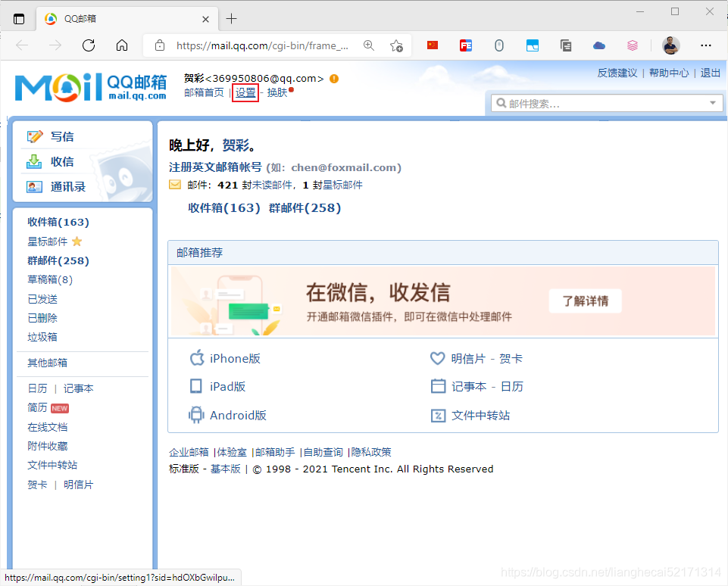Open 反馈建议 feedback link
The width and height of the screenshot is (728, 586).
point(617,73)
